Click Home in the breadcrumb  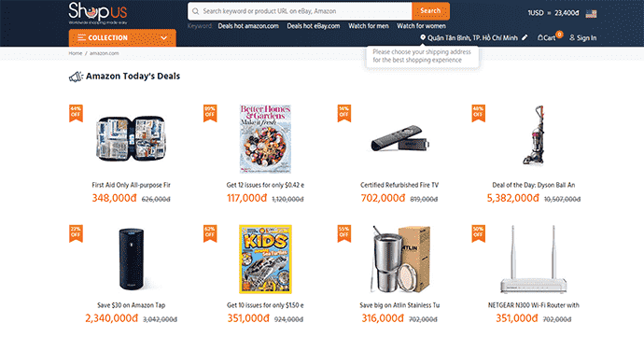pyautogui.click(x=76, y=53)
